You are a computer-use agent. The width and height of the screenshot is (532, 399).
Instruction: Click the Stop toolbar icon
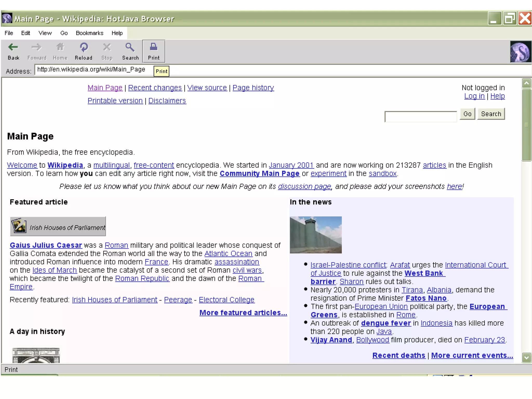pyautogui.click(x=107, y=48)
